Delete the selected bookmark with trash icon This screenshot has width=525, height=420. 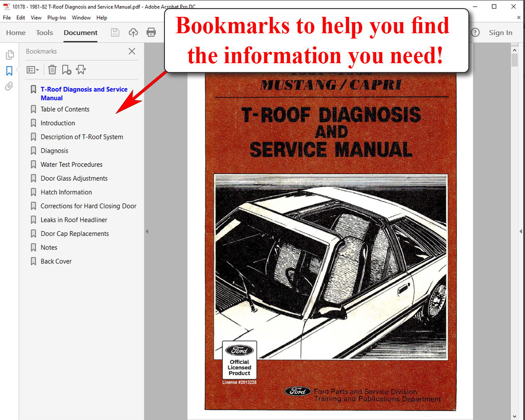[x=52, y=70]
